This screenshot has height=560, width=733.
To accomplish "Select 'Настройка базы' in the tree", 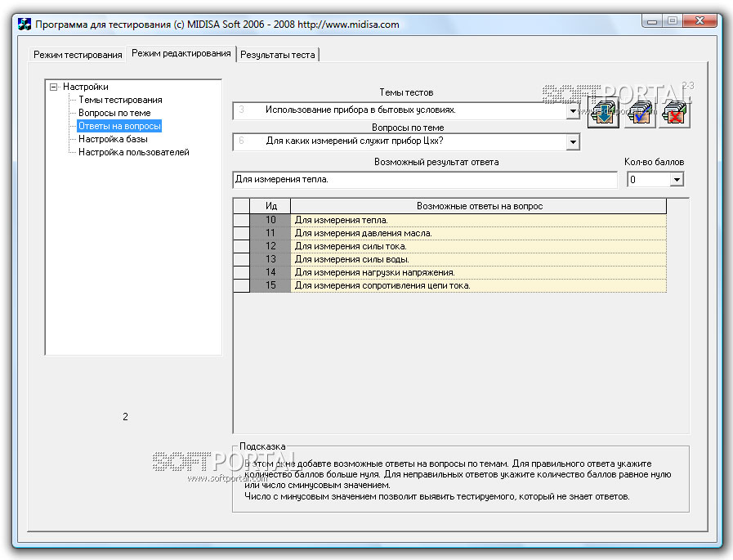I will pos(113,139).
